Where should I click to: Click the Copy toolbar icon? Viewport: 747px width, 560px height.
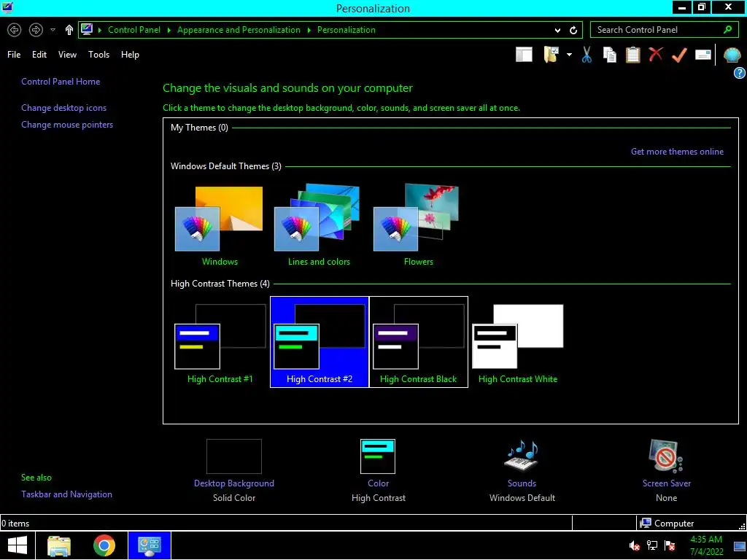coord(610,55)
